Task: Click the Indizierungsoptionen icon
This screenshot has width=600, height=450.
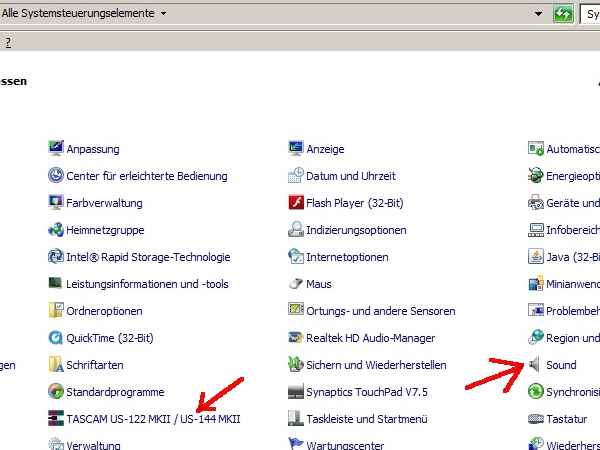Action: point(296,230)
